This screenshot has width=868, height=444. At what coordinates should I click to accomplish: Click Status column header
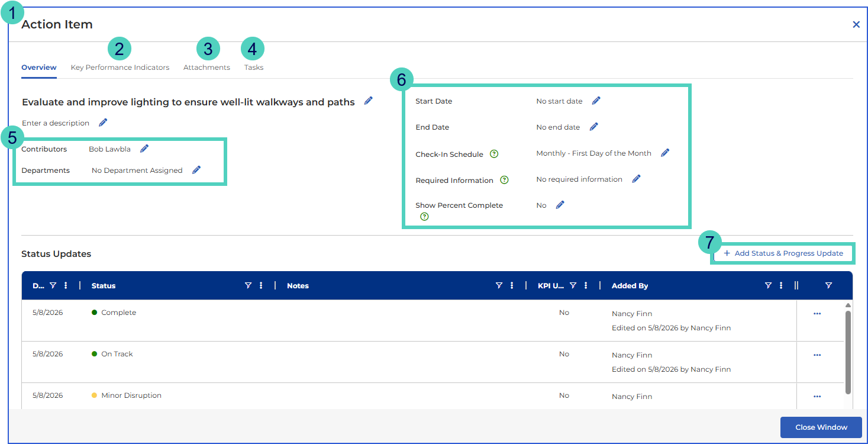click(x=104, y=286)
